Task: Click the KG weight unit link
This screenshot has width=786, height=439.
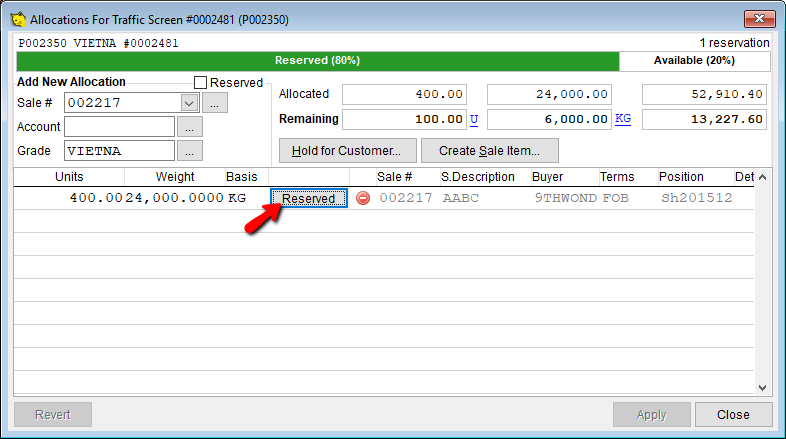Action: pos(623,119)
